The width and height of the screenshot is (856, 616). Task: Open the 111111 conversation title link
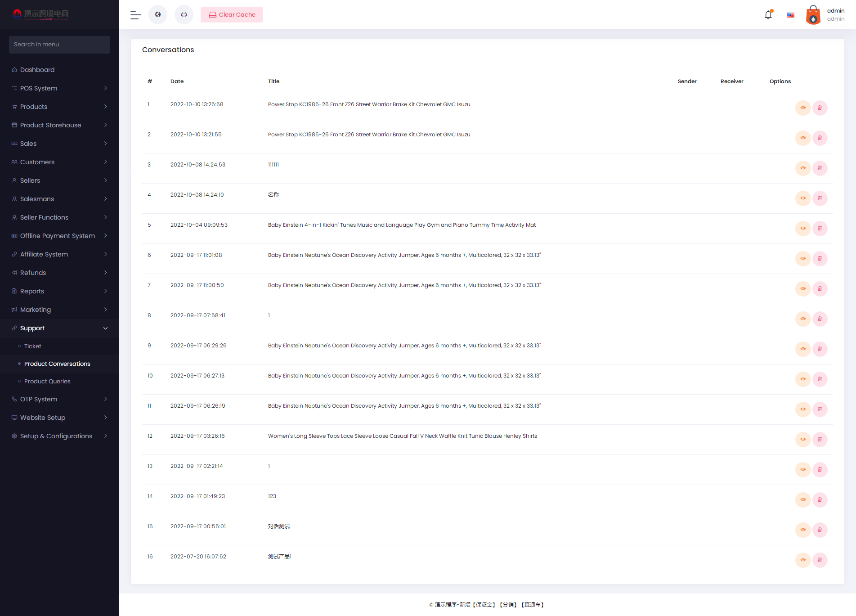pyautogui.click(x=273, y=165)
